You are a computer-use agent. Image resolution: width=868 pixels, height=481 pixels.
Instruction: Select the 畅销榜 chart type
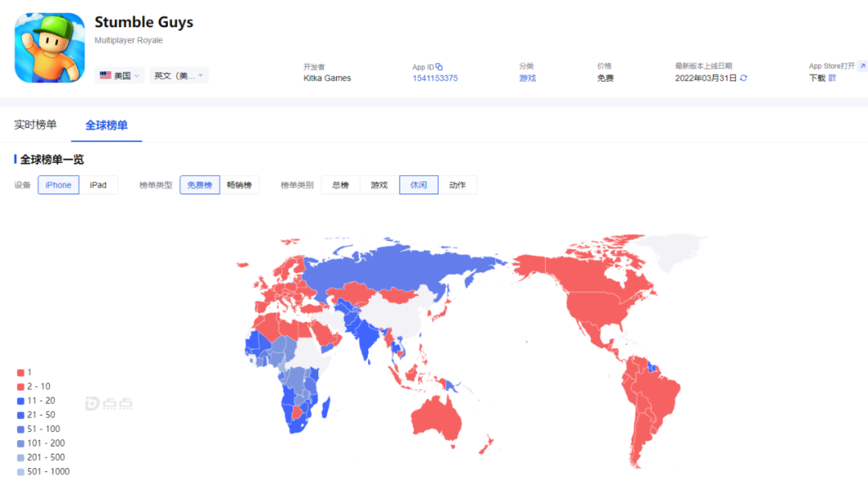(x=240, y=185)
